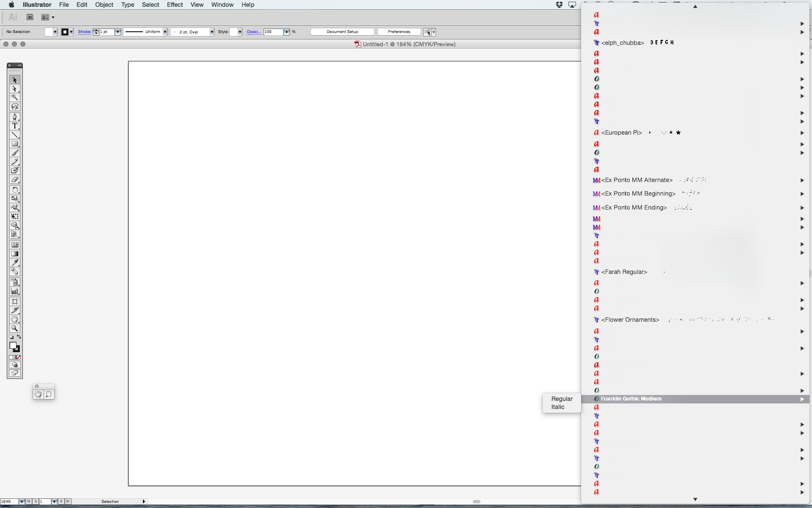This screenshot has height=508, width=812.
Task: Click the fill swatch in the toolbox
Action: pyautogui.click(x=13, y=345)
